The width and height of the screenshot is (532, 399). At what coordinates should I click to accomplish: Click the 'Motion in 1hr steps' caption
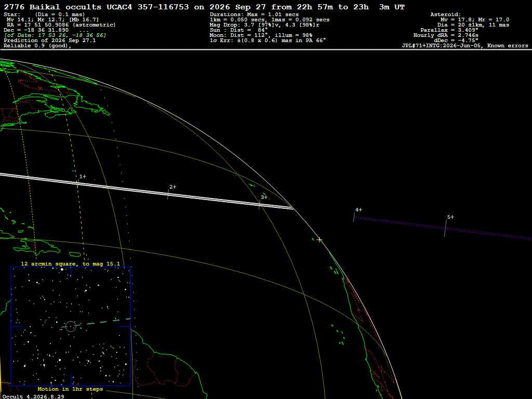pos(70,389)
